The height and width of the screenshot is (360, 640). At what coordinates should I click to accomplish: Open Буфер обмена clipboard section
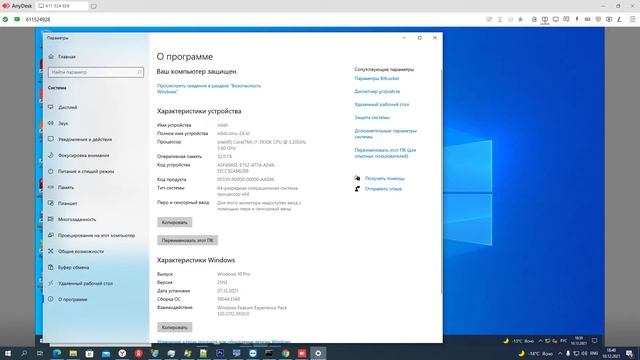coord(73,267)
